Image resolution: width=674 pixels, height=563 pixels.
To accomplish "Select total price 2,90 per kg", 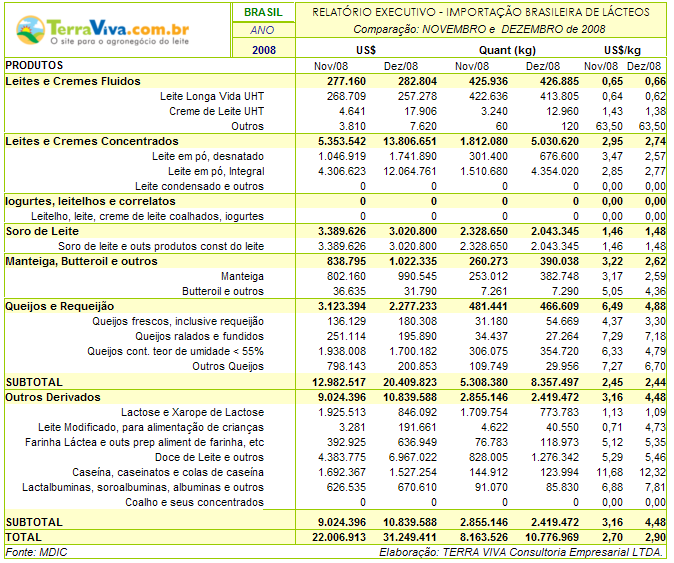I will (x=655, y=537).
